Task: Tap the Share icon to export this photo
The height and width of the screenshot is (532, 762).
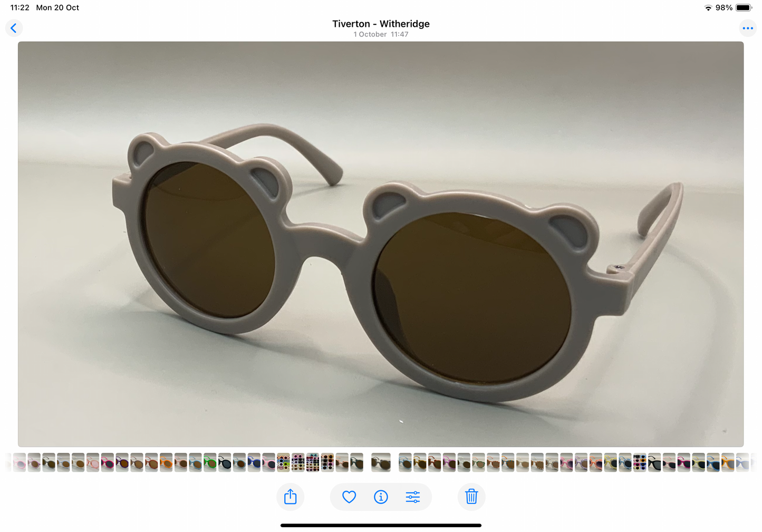Action: pos(290,497)
